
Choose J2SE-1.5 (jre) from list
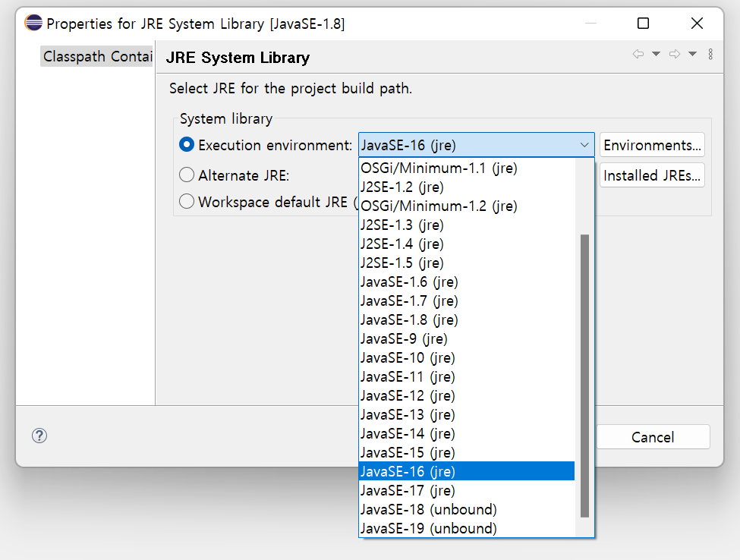467,263
